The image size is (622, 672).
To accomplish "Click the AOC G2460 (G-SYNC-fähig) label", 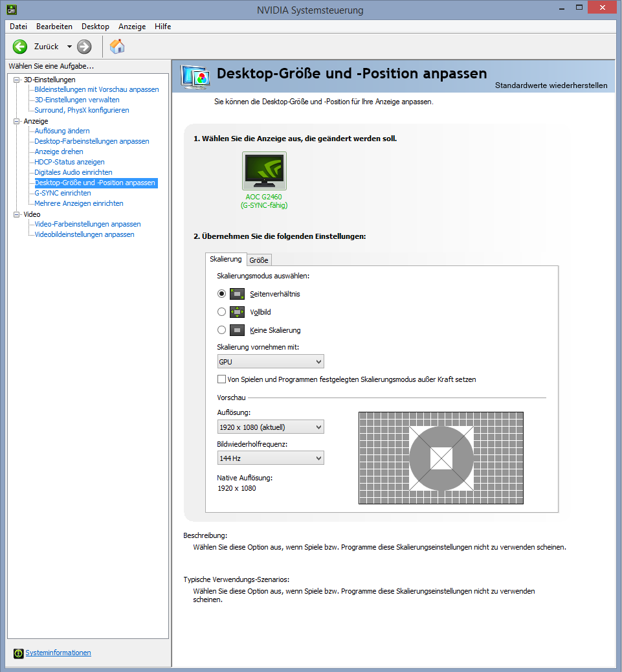I will (x=264, y=201).
